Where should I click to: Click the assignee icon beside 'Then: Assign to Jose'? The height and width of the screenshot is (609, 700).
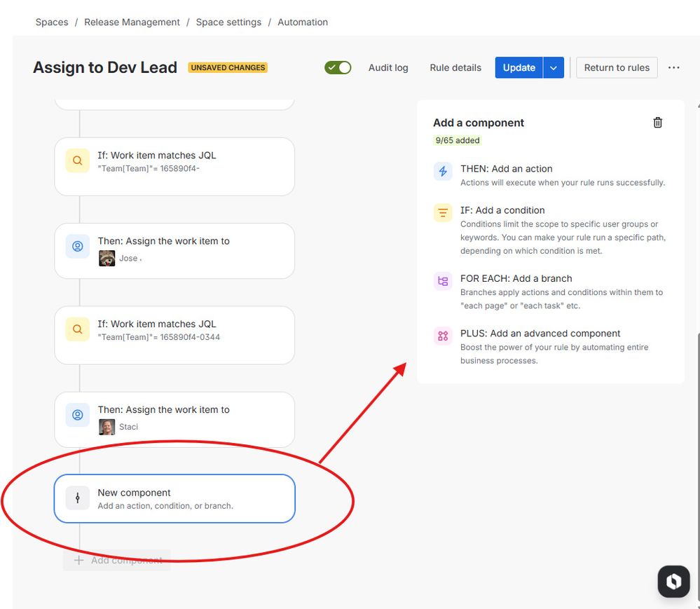click(77, 247)
